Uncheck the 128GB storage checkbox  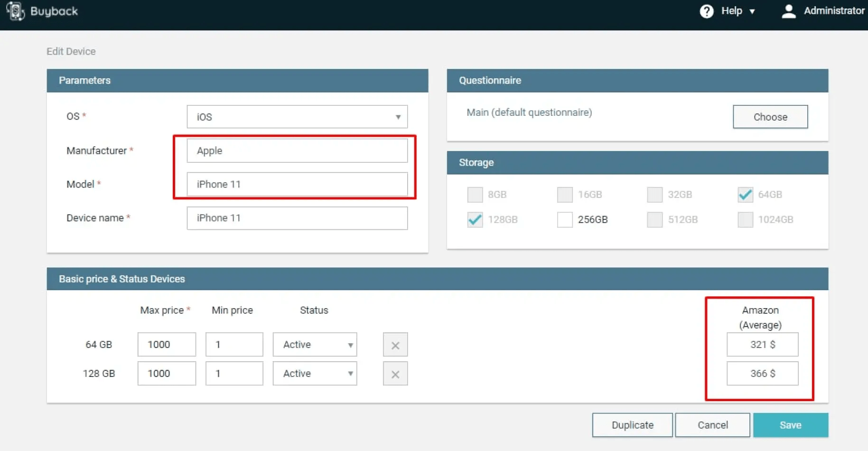point(475,220)
